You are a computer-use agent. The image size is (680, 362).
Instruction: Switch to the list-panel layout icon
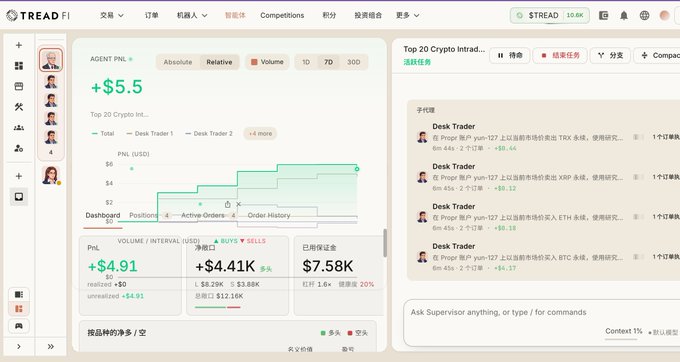point(19,294)
